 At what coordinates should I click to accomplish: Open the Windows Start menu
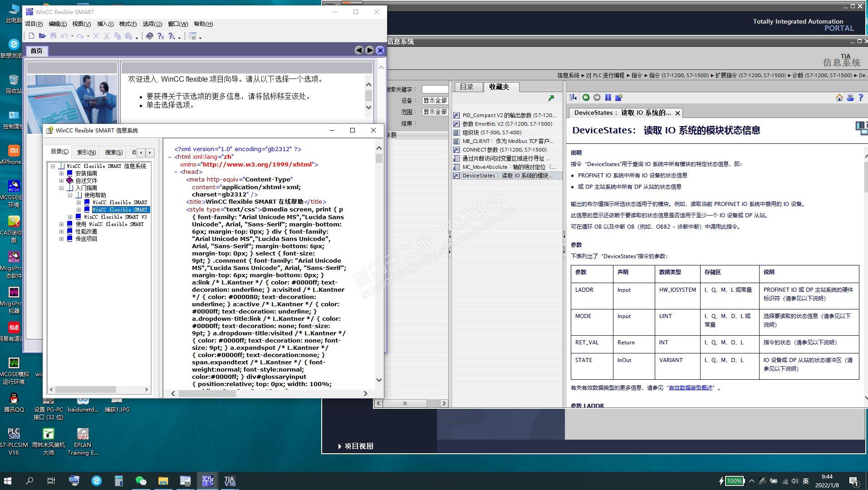click(x=8, y=481)
